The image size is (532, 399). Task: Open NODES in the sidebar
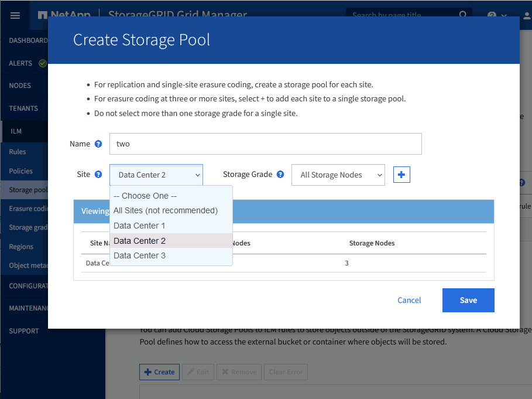[25, 86]
